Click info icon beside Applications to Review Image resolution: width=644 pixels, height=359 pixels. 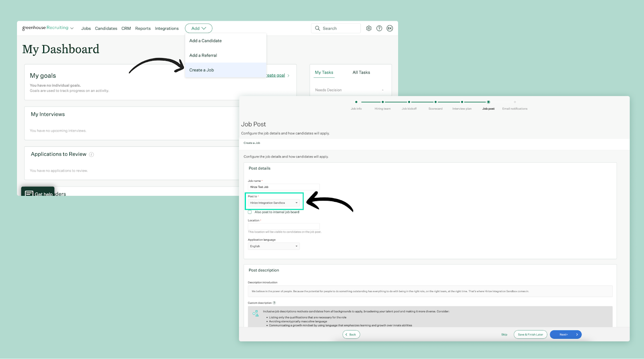click(x=91, y=154)
